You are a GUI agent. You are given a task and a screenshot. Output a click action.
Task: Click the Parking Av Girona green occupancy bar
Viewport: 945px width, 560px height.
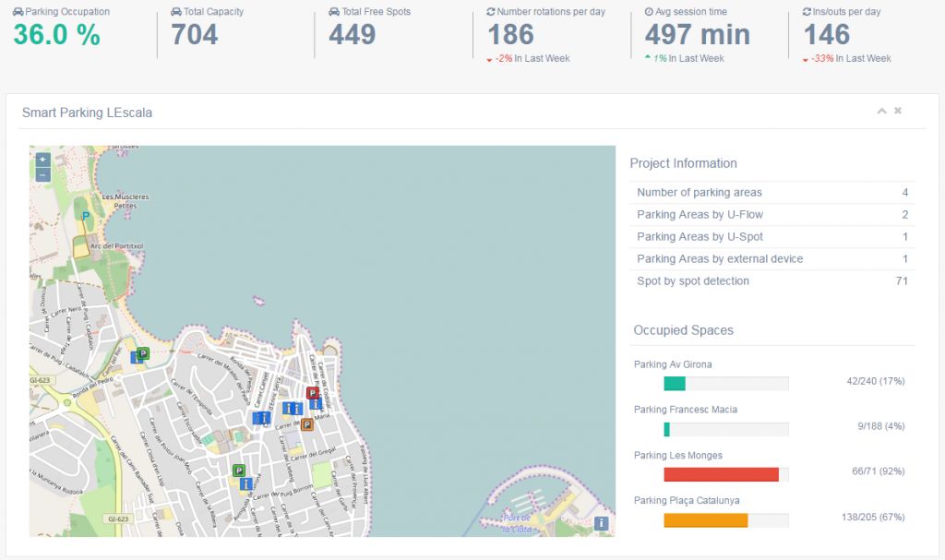[x=675, y=384]
